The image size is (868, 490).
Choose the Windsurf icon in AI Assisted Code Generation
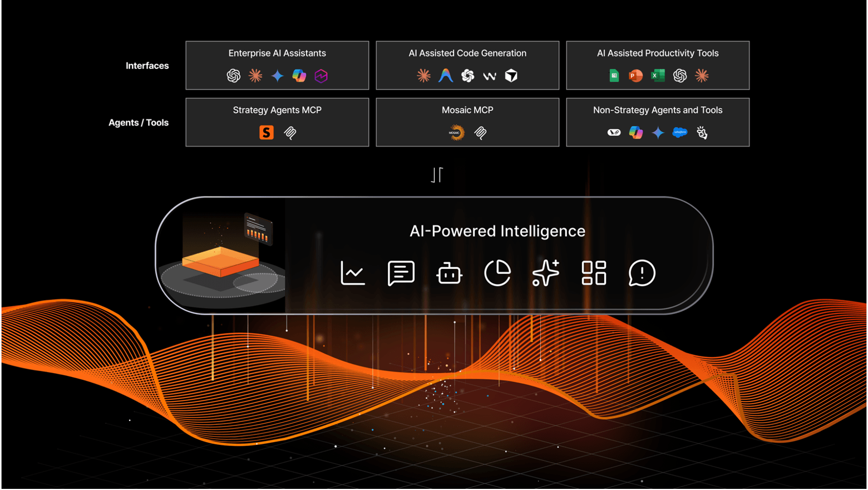490,76
